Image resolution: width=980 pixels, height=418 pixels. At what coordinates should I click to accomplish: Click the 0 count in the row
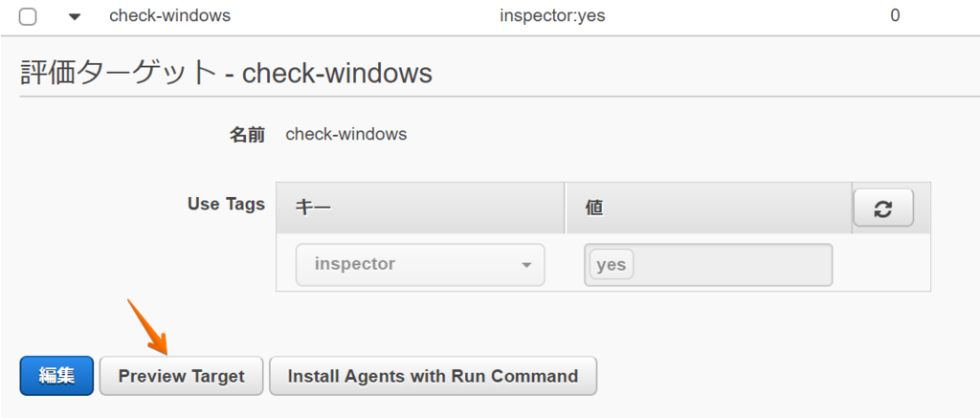tap(895, 15)
